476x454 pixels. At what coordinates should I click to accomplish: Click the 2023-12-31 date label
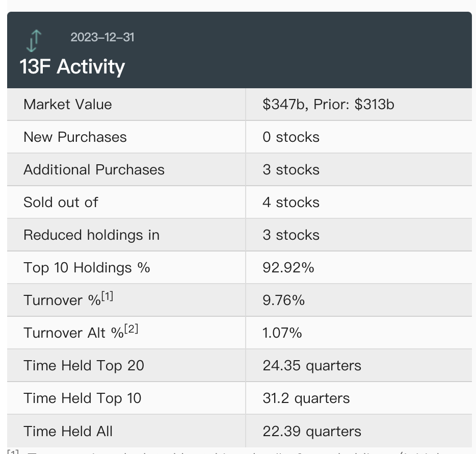(102, 37)
